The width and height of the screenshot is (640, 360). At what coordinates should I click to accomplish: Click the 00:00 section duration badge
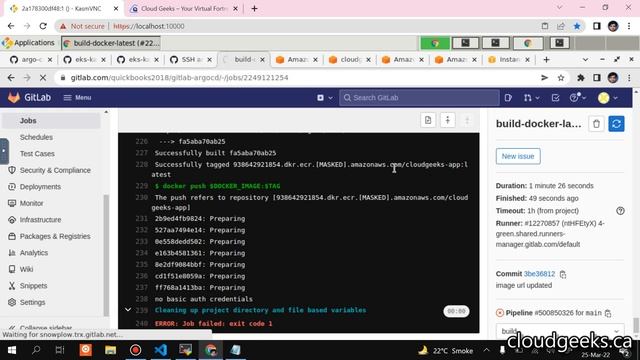click(x=456, y=311)
